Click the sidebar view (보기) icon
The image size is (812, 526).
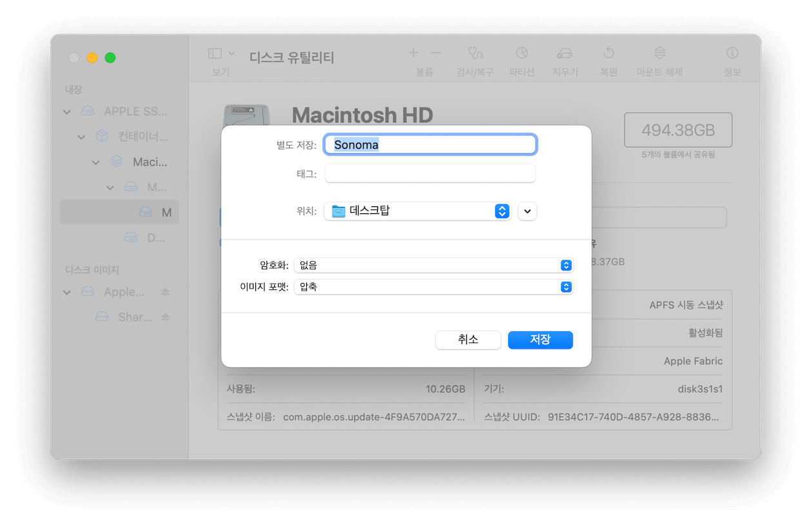click(215, 54)
